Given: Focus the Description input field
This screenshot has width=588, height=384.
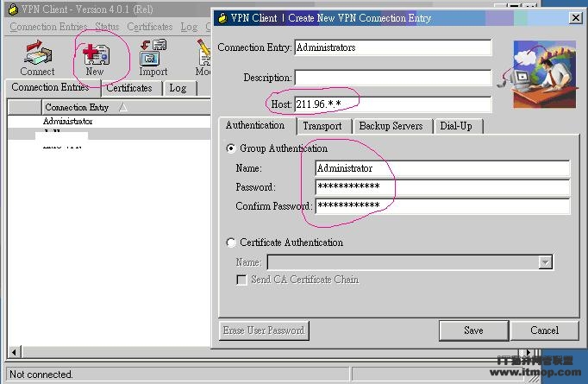Looking at the screenshot, I should (x=393, y=78).
